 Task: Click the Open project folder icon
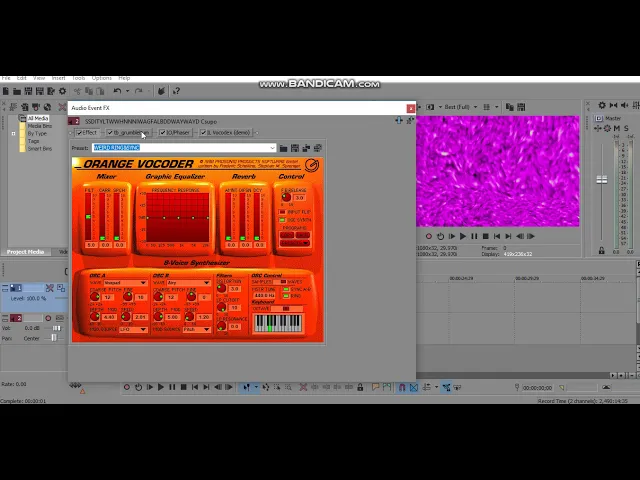coord(17,91)
